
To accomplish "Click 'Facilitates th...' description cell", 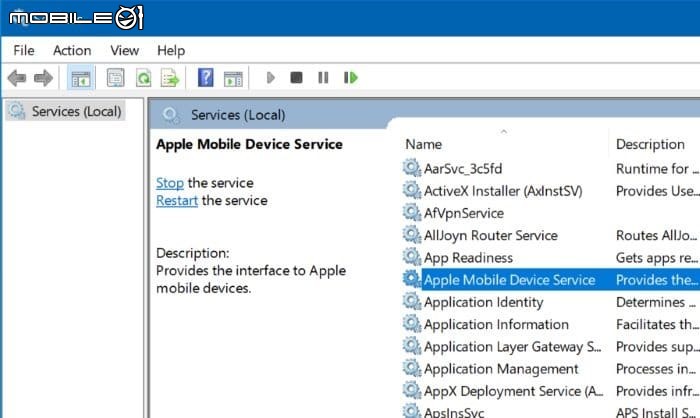I will click(657, 324).
